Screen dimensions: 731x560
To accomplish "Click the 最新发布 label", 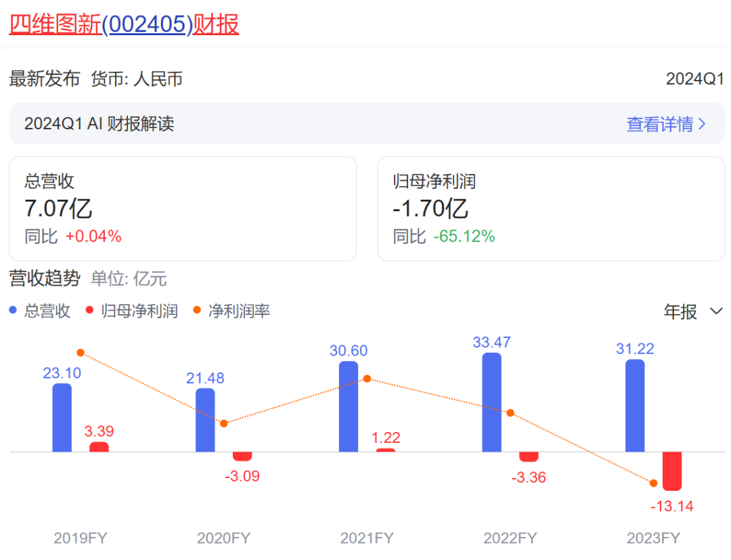I will (x=45, y=79).
